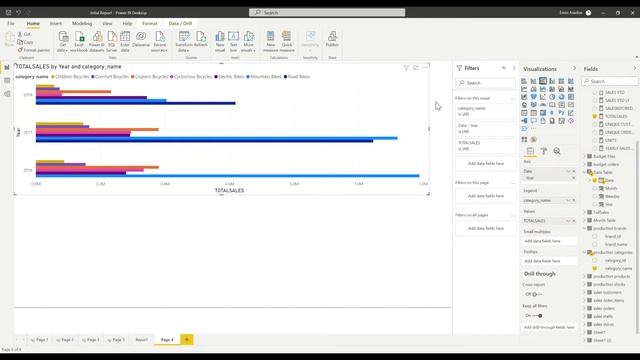640x360 pixels.
Task: Open the Format ribbon tab
Action: [150, 23]
